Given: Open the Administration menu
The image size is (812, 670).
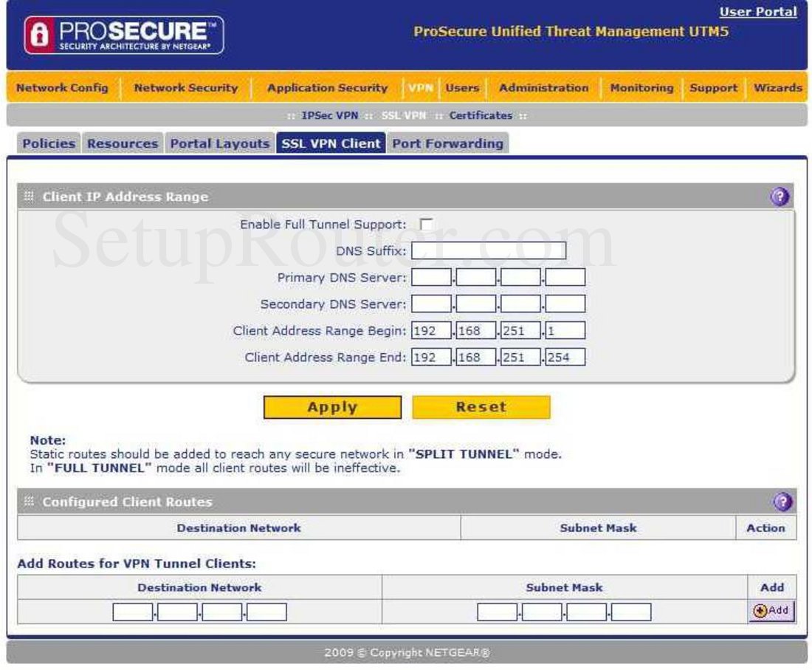Looking at the screenshot, I should (x=544, y=88).
